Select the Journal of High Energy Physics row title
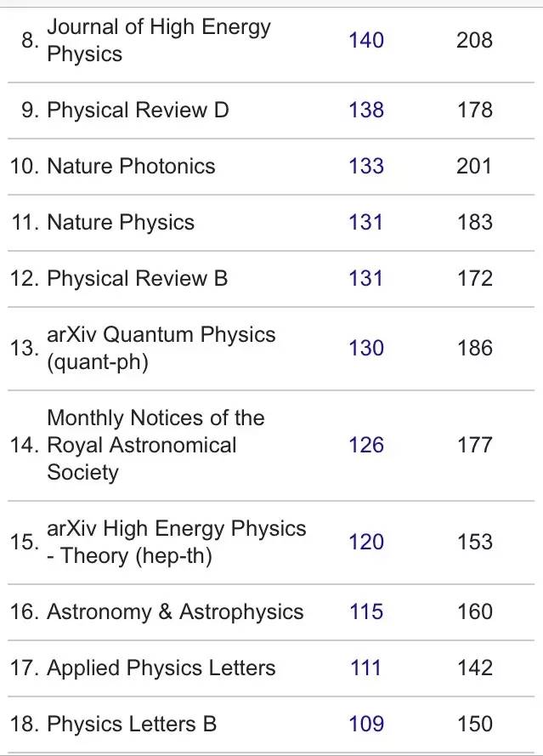The width and height of the screenshot is (543, 756). pos(158,40)
